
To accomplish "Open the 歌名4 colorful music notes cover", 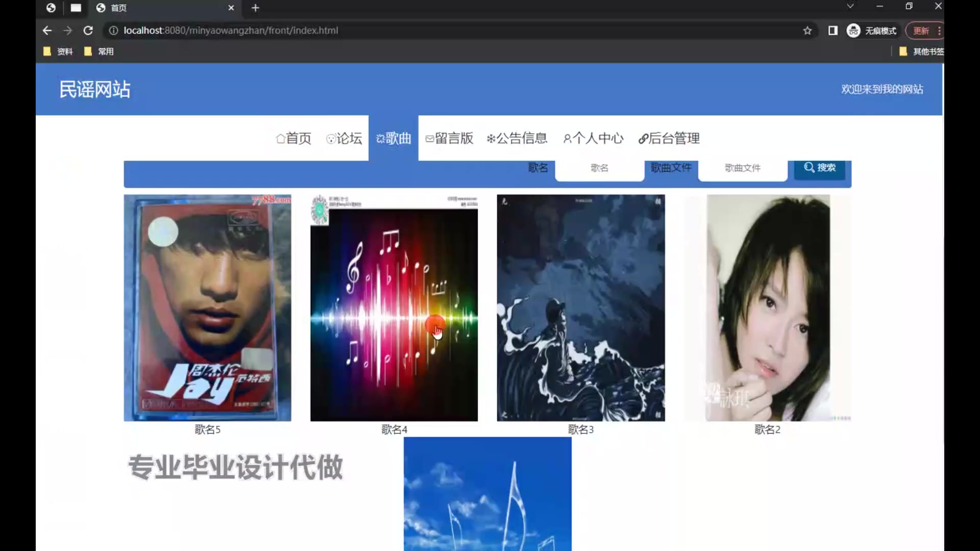I will (394, 308).
